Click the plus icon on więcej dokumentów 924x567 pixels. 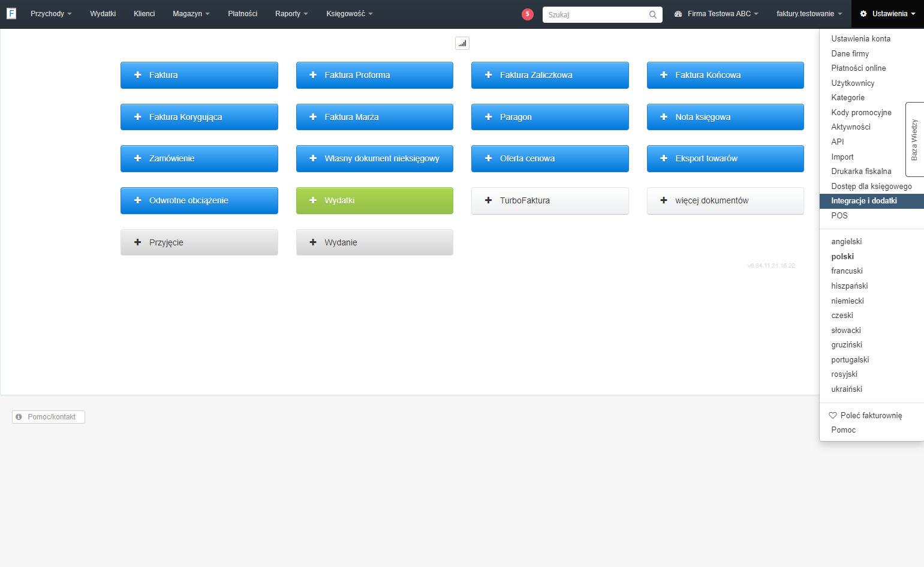coord(664,200)
